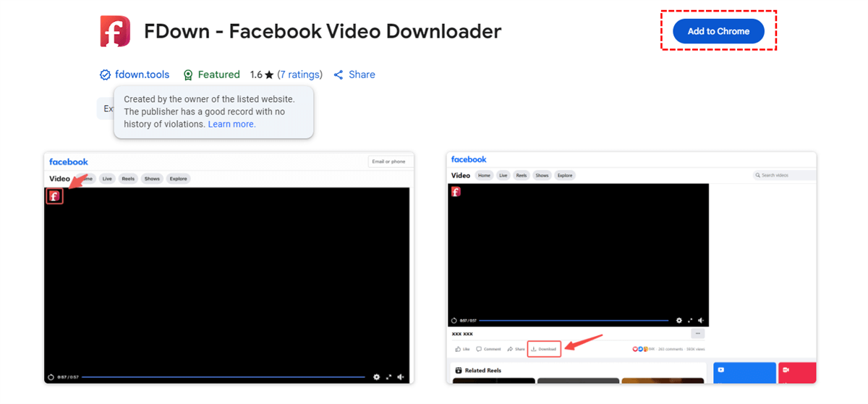The height and width of the screenshot is (404, 868).
Task: Click the volume icon in the first screenshot's player
Action: pos(401,377)
